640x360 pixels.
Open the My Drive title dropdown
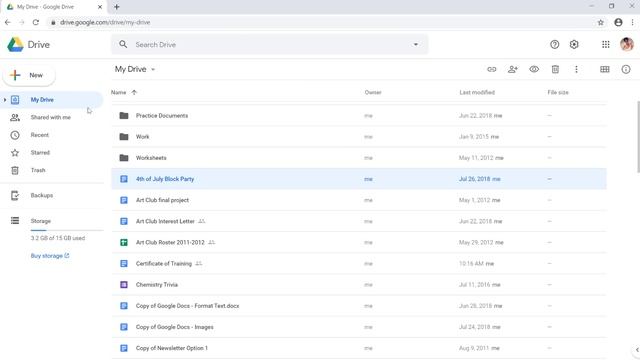[153, 69]
